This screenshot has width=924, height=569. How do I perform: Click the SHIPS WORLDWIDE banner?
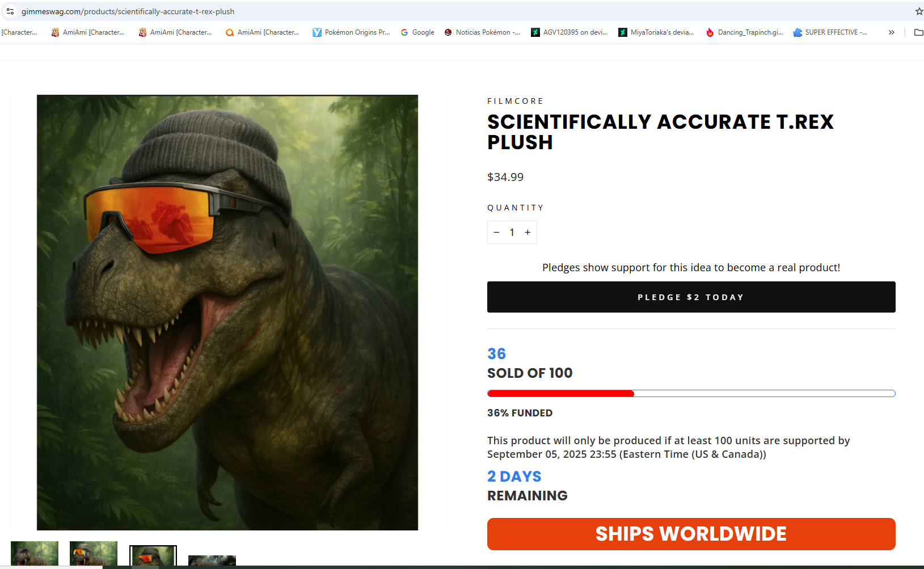[691, 534]
